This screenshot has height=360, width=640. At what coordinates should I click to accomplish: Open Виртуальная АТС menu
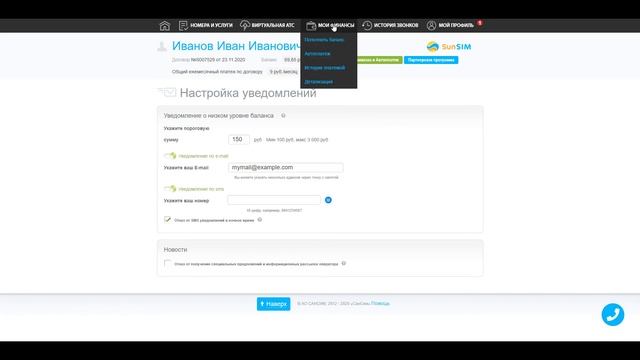click(x=267, y=25)
